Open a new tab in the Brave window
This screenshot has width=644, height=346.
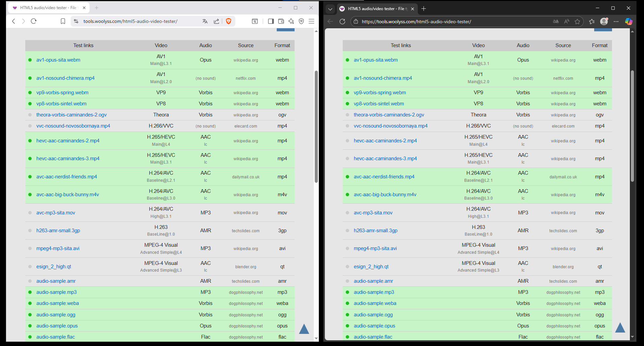pyautogui.click(x=97, y=8)
